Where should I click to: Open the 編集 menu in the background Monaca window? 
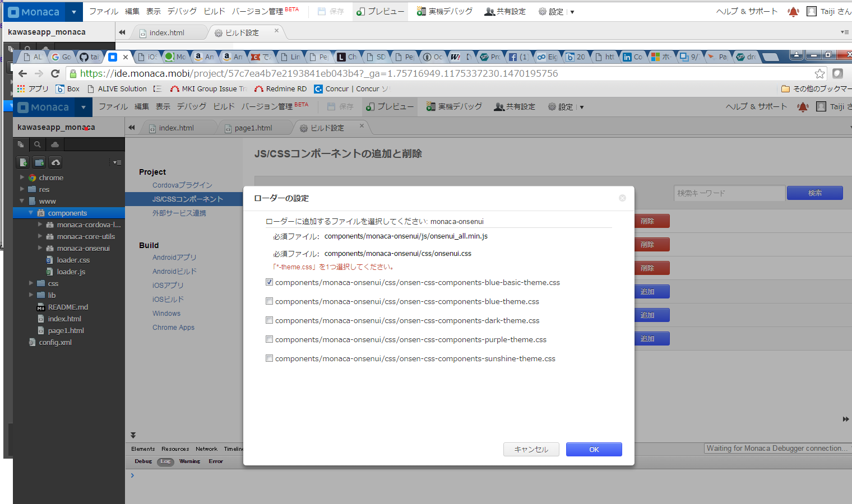pyautogui.click(x=132, y=11)
